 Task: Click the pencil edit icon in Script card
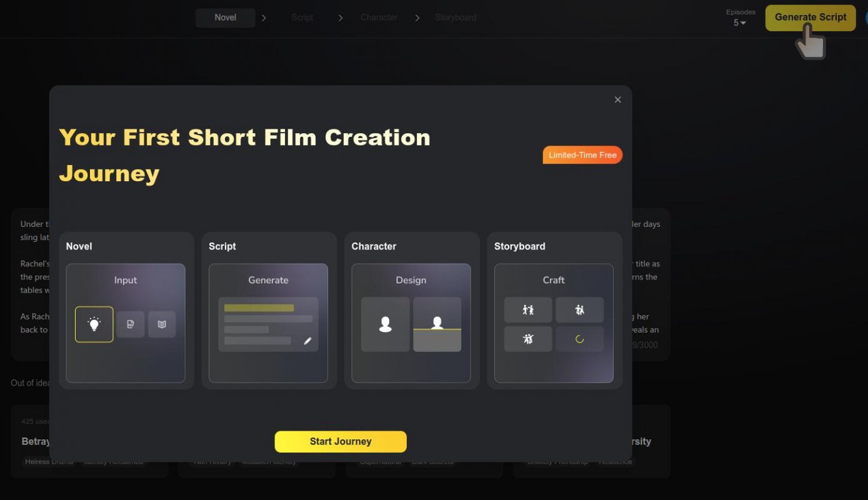(307, 341)
